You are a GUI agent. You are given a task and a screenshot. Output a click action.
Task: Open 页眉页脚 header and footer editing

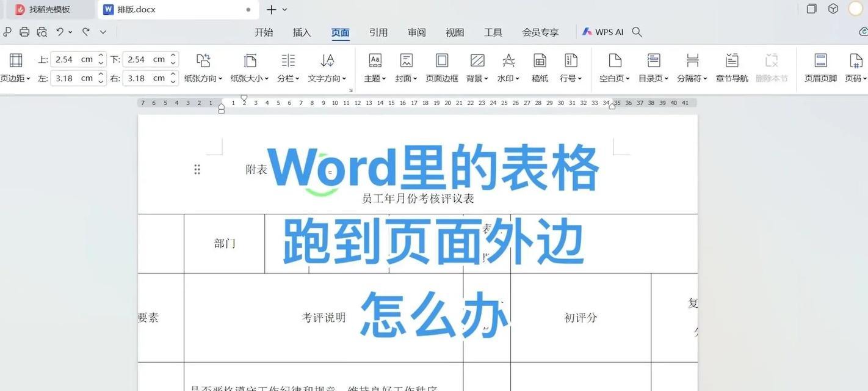tap(820, 68)
